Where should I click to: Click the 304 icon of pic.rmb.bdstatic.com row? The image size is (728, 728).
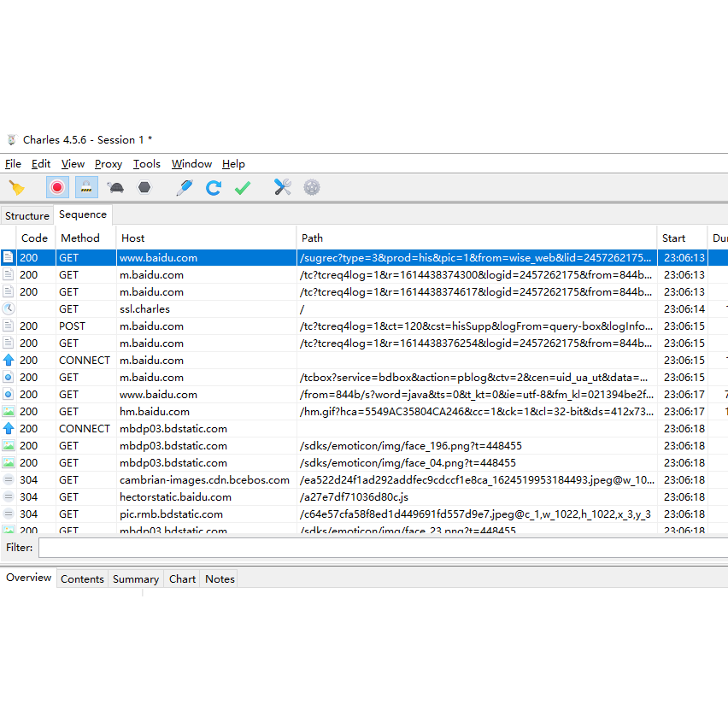coord(9,514)
